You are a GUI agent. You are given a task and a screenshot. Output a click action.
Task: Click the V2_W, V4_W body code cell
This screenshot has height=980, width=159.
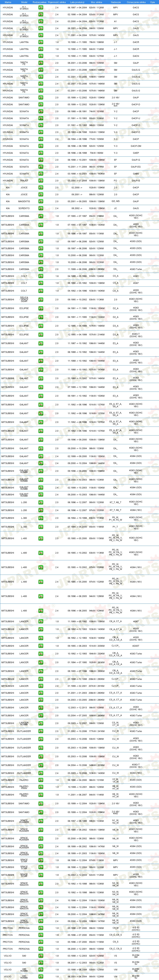coord(116,780)
